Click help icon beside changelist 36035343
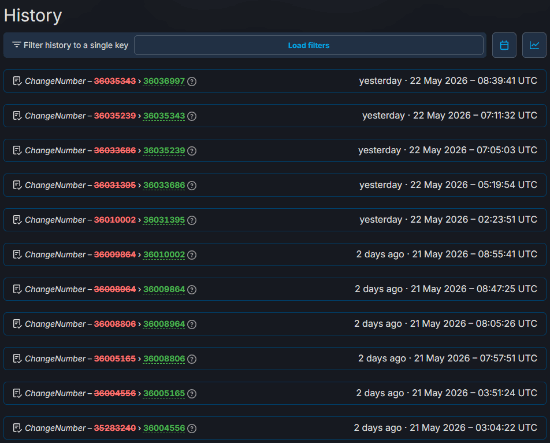This screenshot has width=550, height=443. [192, 116]
